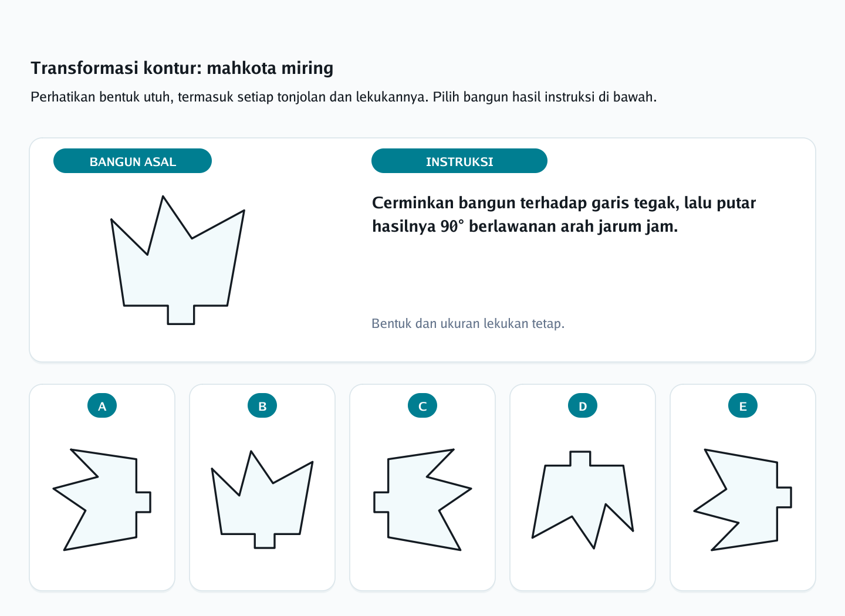This screenshot has height=616, width=845.
Task: Select answer option C badge
Action: 422,405
